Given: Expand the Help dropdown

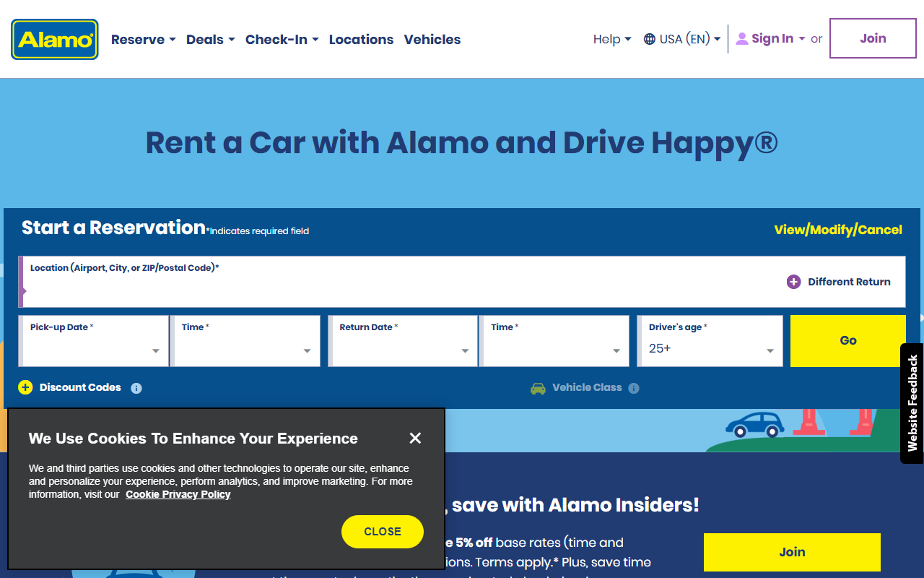Looking at the screenshot, I should 612,39.
